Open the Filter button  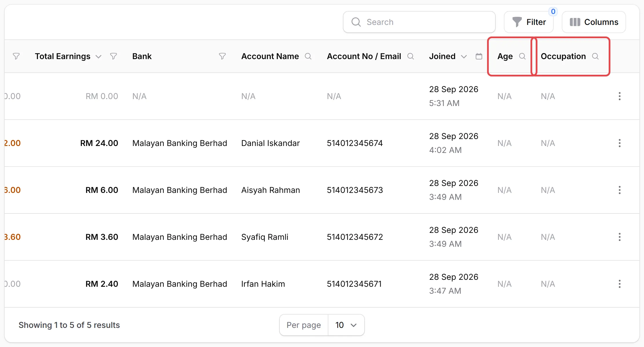(x=529, y=22)
